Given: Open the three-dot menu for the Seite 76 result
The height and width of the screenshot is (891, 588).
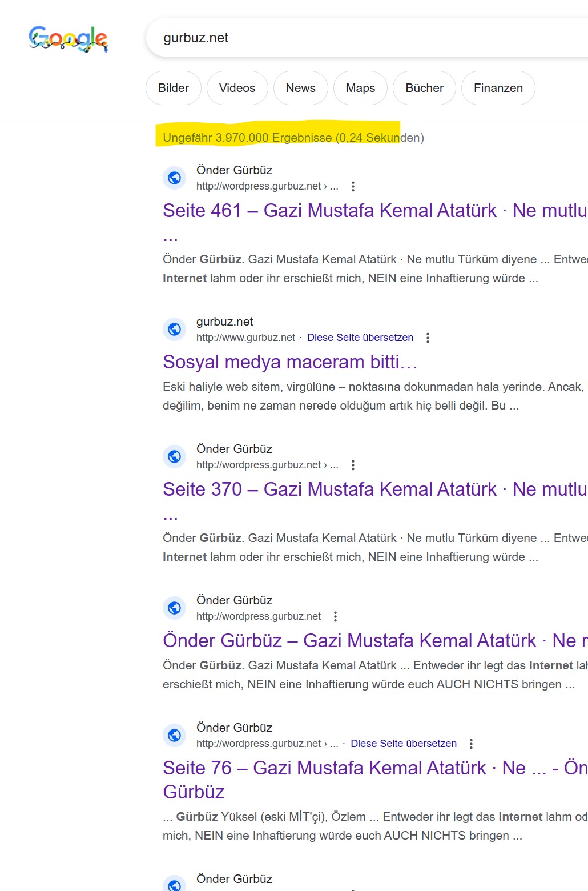Looking at the screenshot, I should pos(471,744).
